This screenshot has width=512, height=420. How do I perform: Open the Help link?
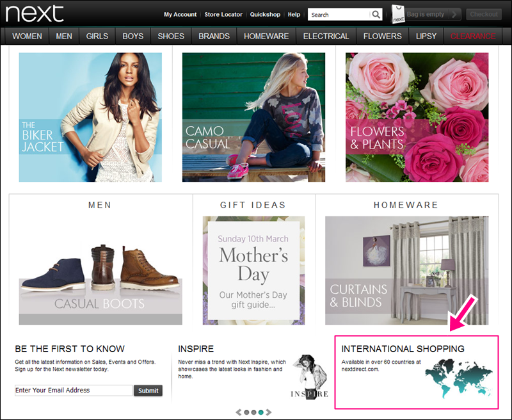pyautogui.click(x=294, y=14)
